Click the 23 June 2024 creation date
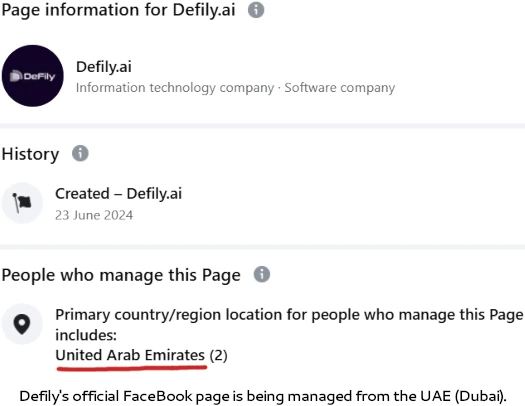The image size is (525, 406). tap(94, 215)
